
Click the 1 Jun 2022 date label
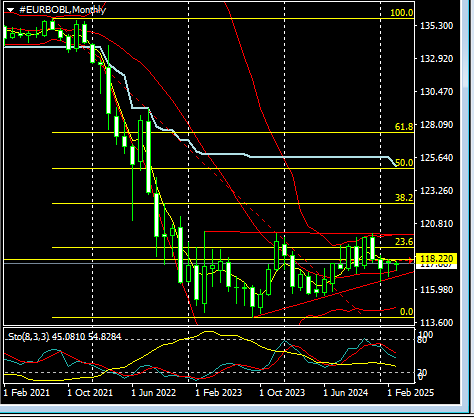coord(153,393)
